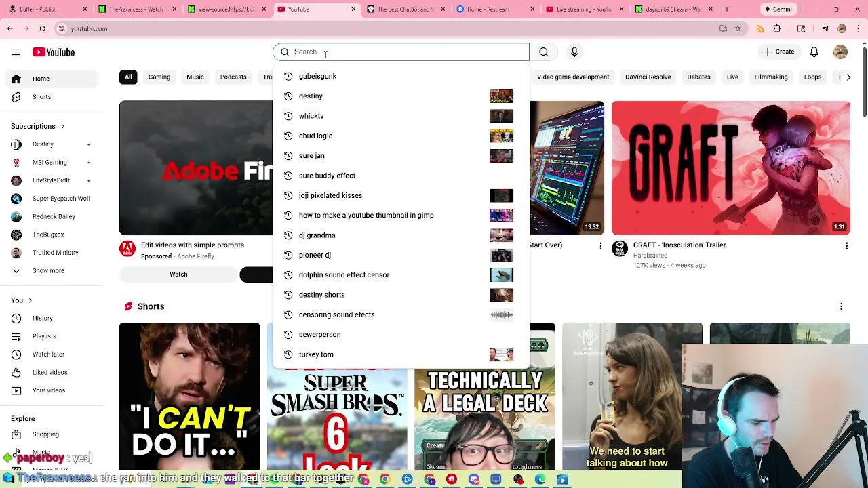Open the LifeStyleDidIt subscription
The height and width of the screenshot is (488, 868).
click(52, 180)
